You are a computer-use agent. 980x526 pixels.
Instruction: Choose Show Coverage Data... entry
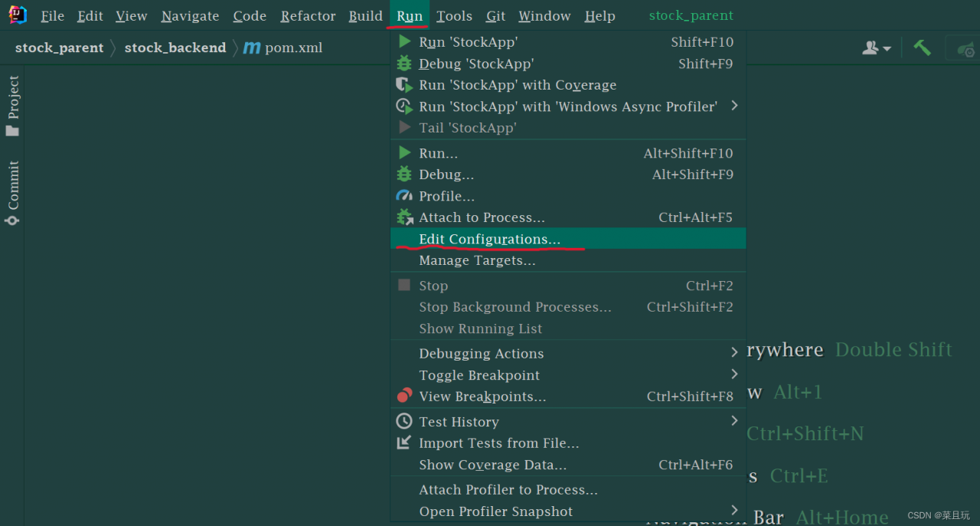tap(568, 465)
